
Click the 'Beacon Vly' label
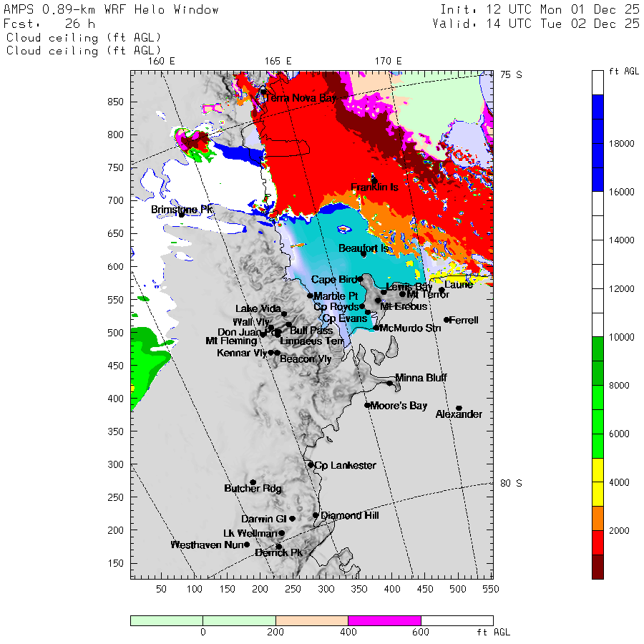point(306,359)
